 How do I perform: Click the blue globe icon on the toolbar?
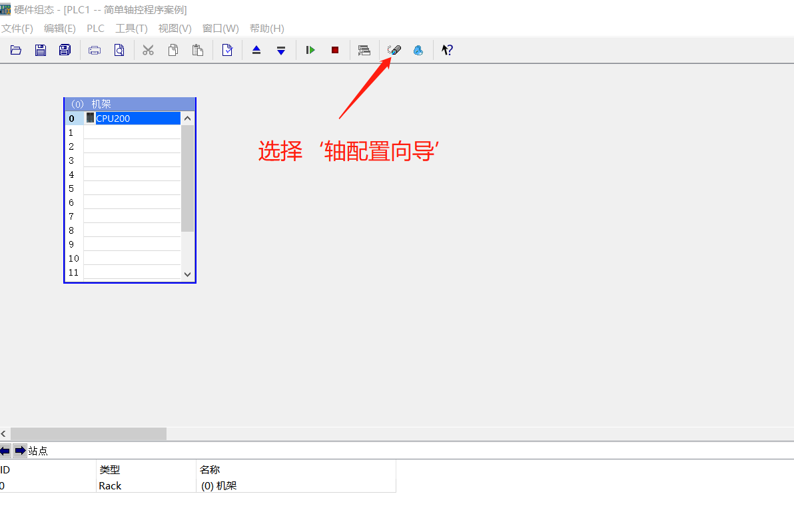[x=418, y=49]
